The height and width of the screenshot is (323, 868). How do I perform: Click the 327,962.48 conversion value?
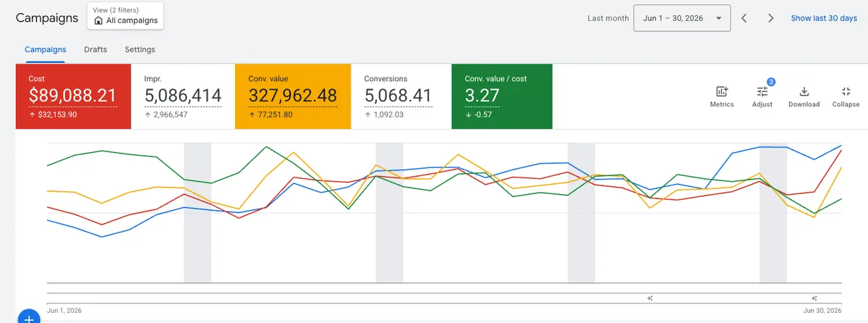click(293, 96)
